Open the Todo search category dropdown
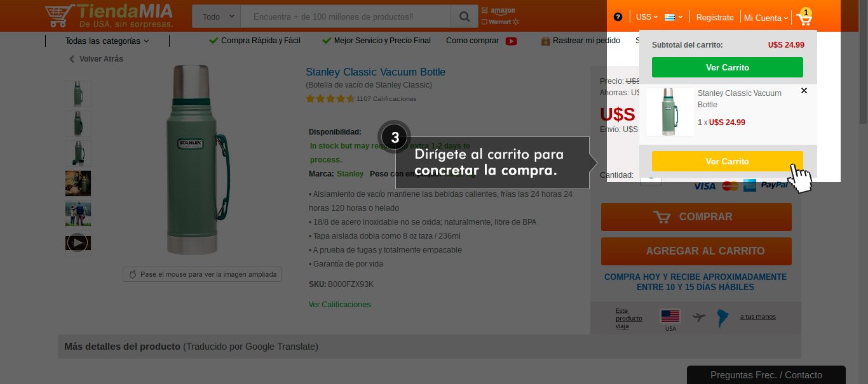The width and height of the screenshot is (868, 384). pyautogui.click(x=217, y=17)
